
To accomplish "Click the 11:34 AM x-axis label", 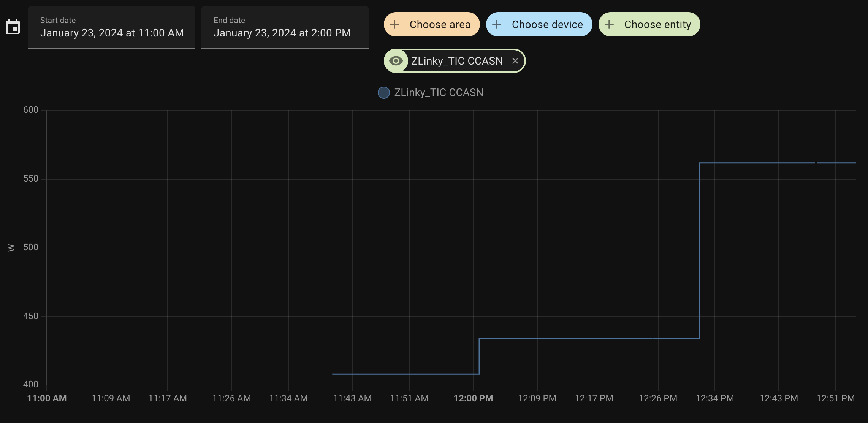I will click(x=288, y=398).
